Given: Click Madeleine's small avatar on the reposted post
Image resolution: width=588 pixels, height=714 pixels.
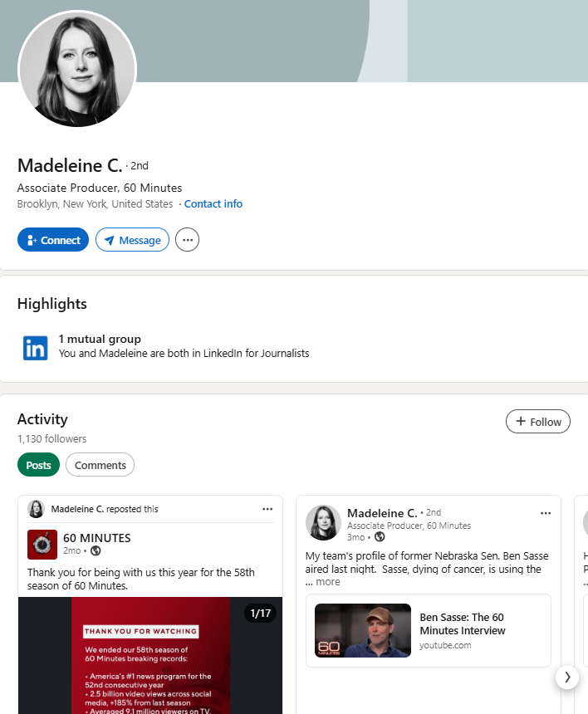Looking at the screenshot, I should pyautogui.click(x=36, y=509).
